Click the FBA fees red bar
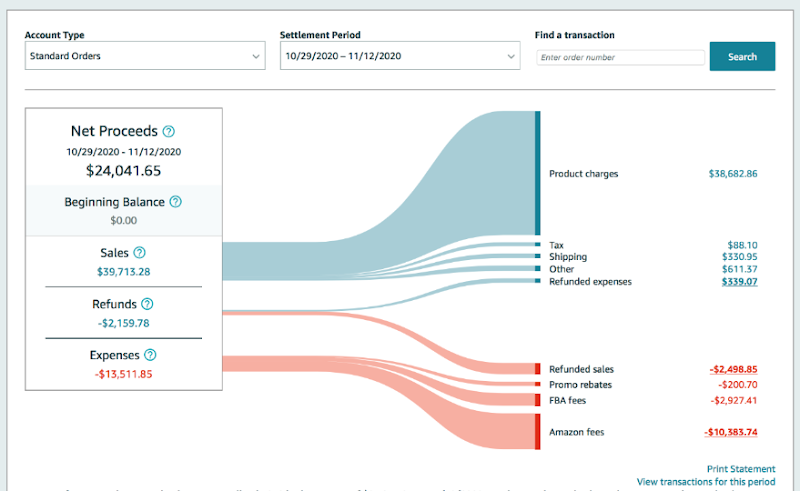The height and width of the screenshot is (491, 800). 538,400
